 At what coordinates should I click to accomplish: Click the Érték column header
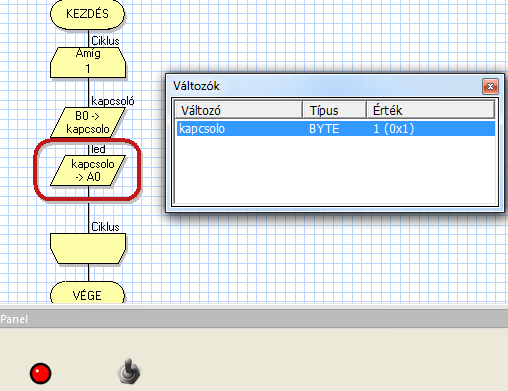pyautogui.click(x=430, y=110)
